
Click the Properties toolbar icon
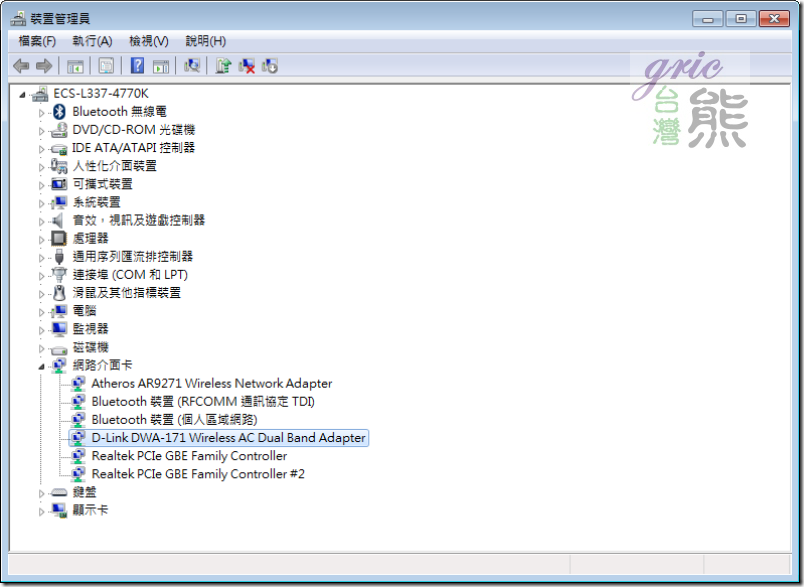pos(106,66)
